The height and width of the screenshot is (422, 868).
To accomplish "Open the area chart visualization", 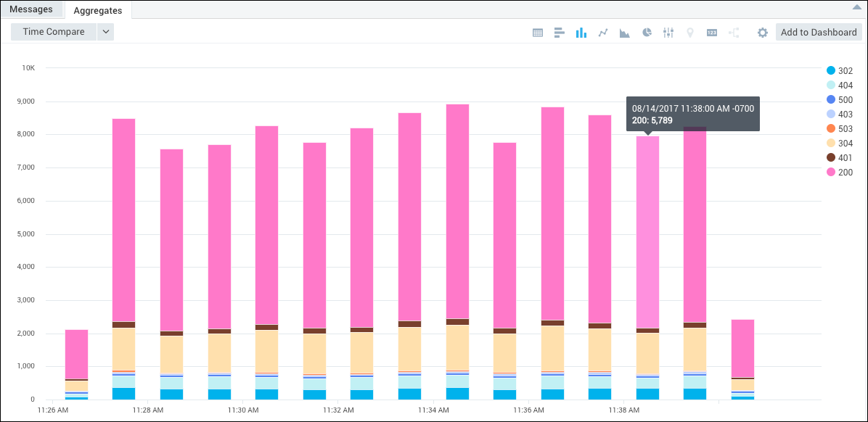I will tap(625, 32).
